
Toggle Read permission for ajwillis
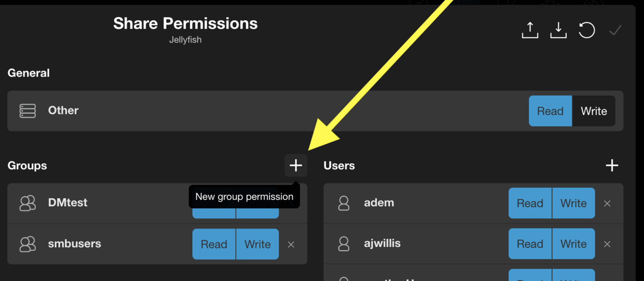530,244
